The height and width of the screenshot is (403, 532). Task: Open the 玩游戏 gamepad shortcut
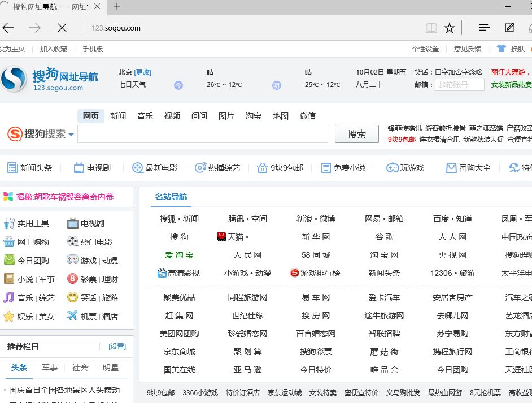click(x=405, y=168)
